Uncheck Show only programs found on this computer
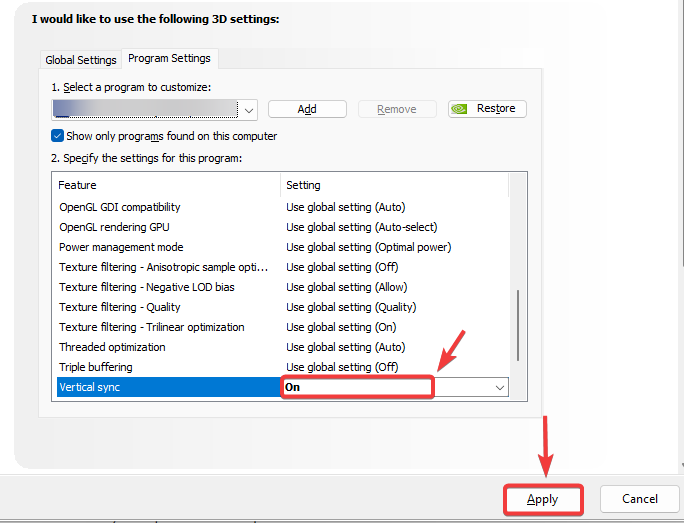This screenshot has width=684, height=523. (x=58, y=136)
